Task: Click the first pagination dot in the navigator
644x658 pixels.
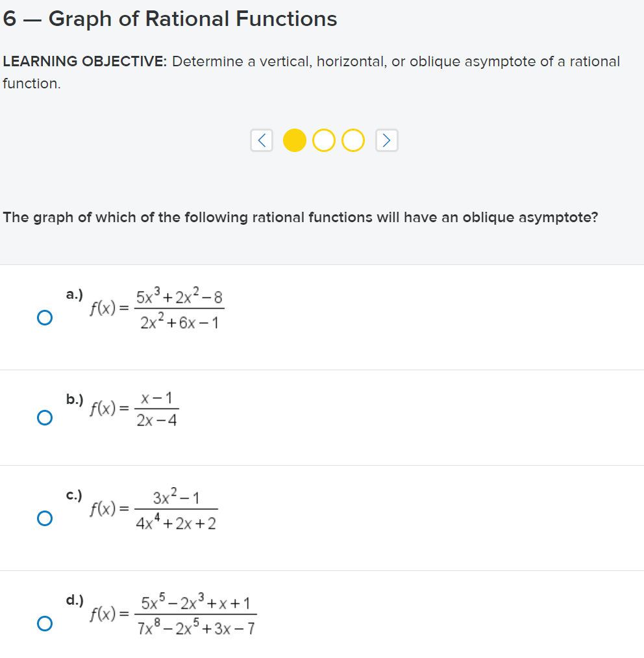Action: (x=294, y=140)
